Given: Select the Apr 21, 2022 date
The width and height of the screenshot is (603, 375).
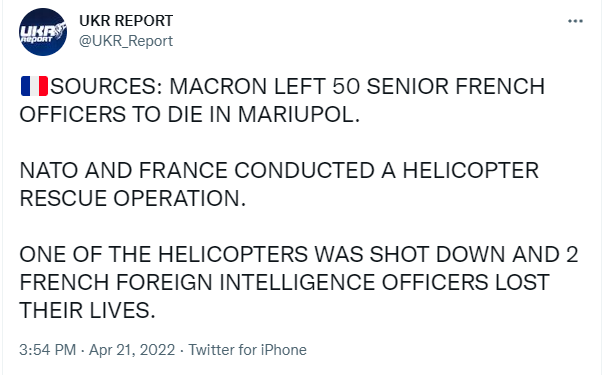Looking at the screenshot, I should coord(132,350).
